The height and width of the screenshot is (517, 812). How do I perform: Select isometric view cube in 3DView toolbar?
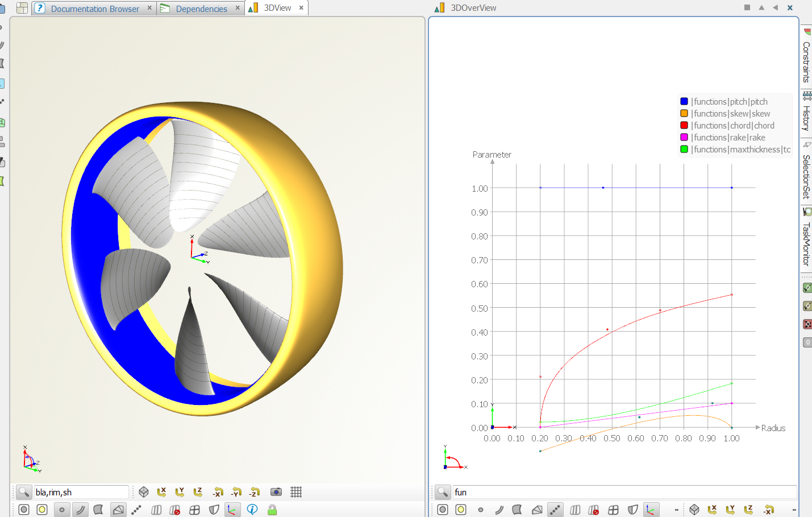coord(144,492)
